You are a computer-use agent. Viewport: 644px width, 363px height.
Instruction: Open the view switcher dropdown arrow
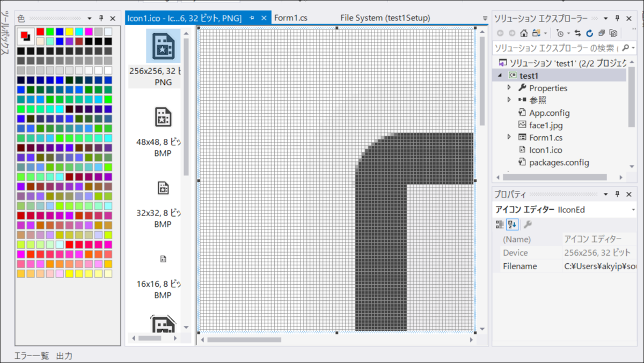tap(545, 34)
